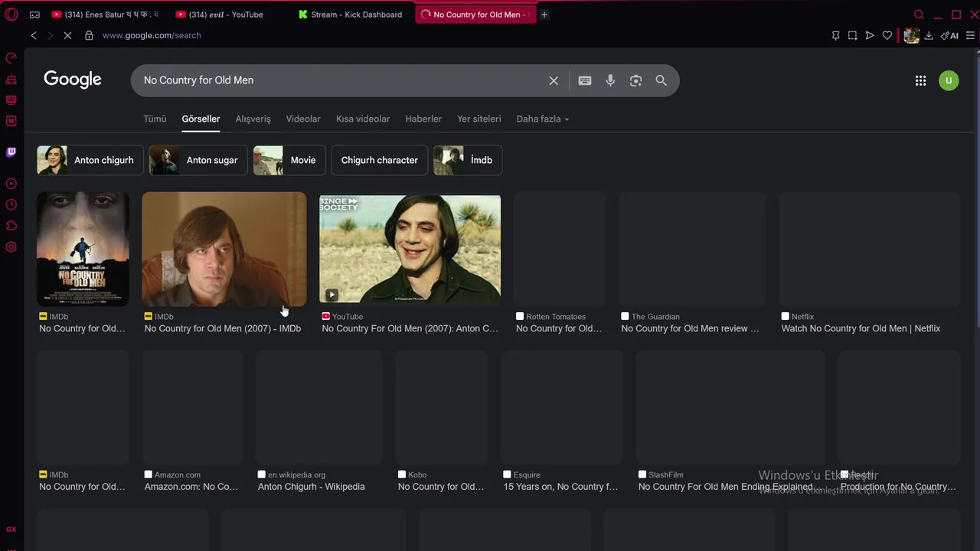Open Settings gear icon in sidebar
This screenshot has width=980, height=551.
[x=11, y=247]
